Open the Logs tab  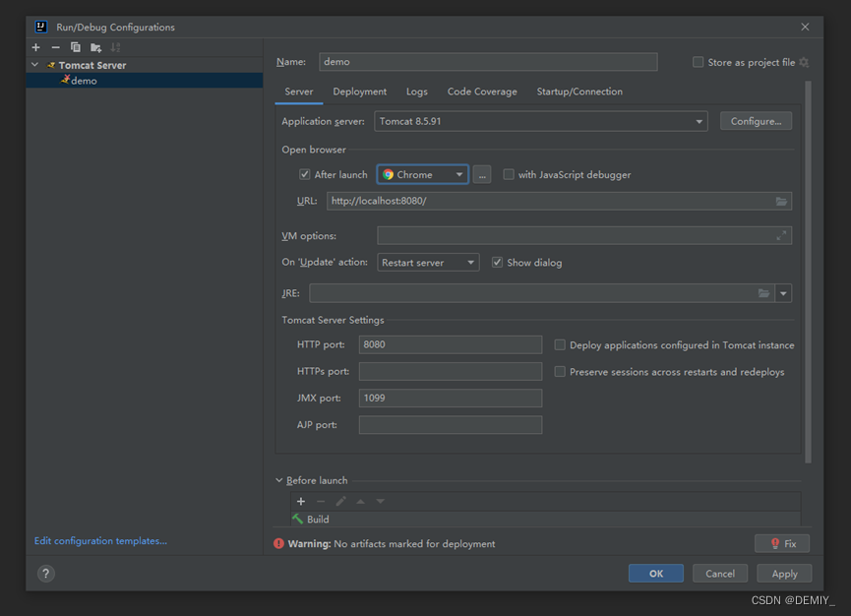(x=417, y=92)
